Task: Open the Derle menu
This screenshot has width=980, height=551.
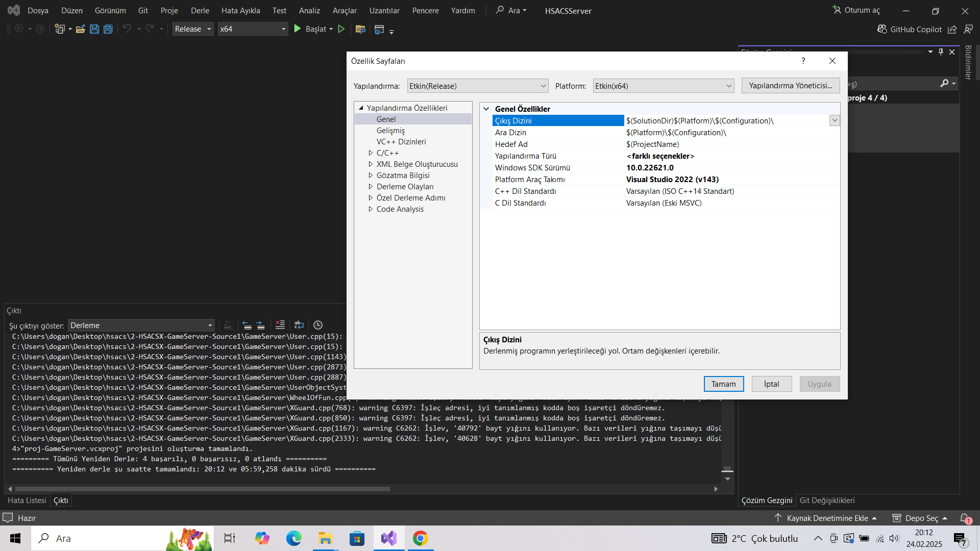Action: tap(200, 10)
